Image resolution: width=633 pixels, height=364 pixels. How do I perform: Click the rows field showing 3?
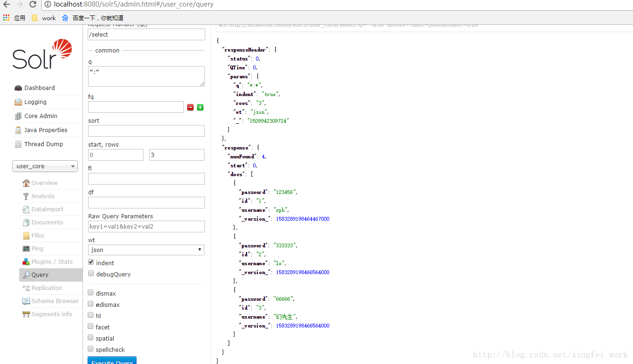pos(177,155)
